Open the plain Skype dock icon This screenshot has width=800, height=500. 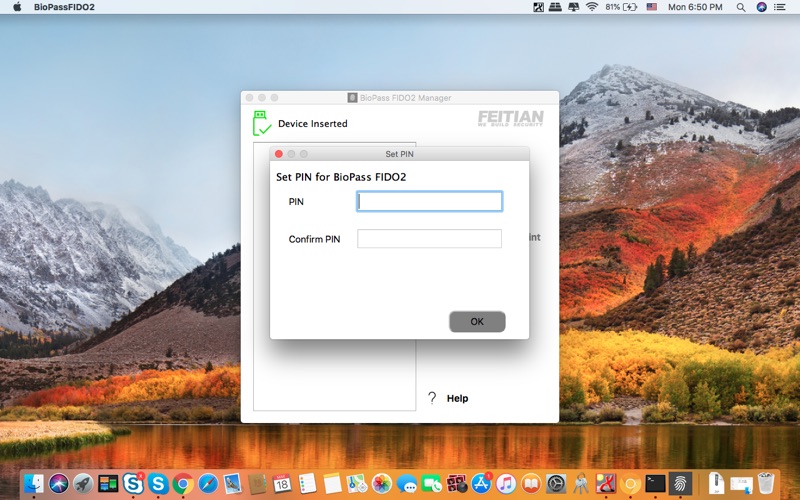[158, 483]
